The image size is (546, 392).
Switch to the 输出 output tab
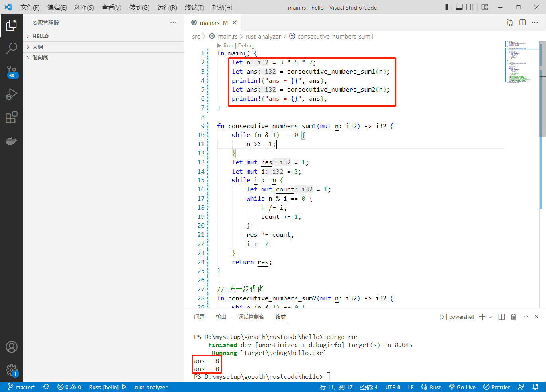coord(221,317)
